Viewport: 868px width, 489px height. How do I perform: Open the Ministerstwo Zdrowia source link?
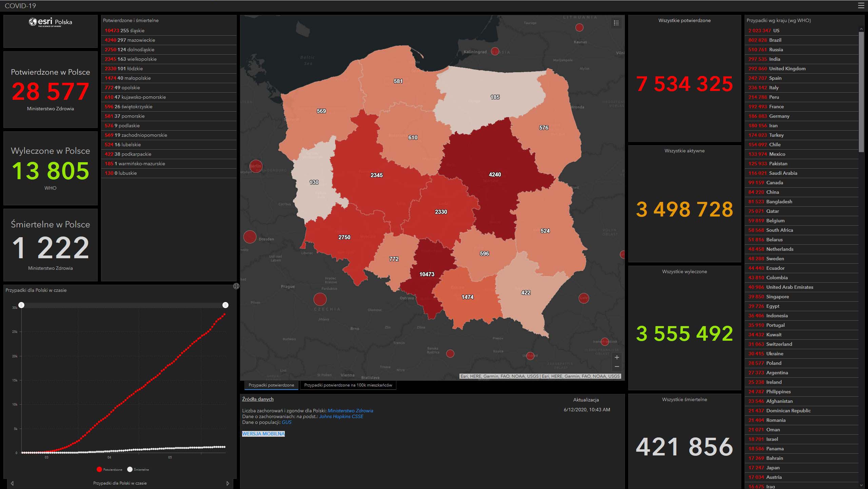(350, 411)
